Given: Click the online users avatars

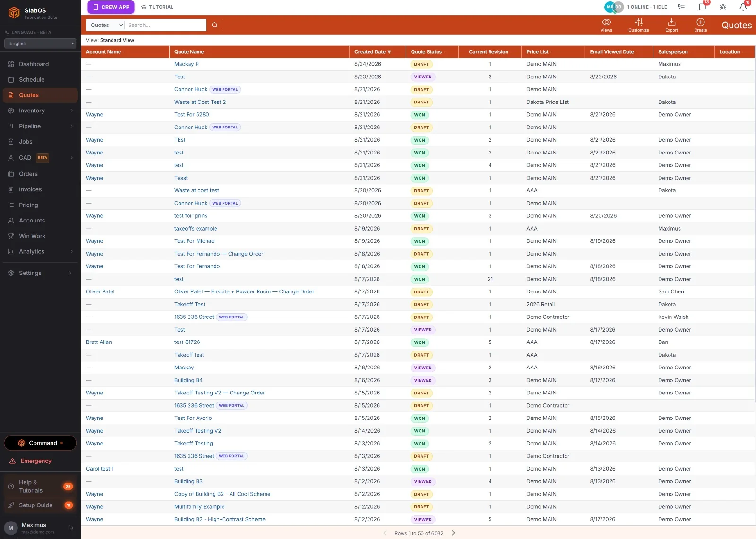Looking at the screenshot, I should click(x=614, y=7).
